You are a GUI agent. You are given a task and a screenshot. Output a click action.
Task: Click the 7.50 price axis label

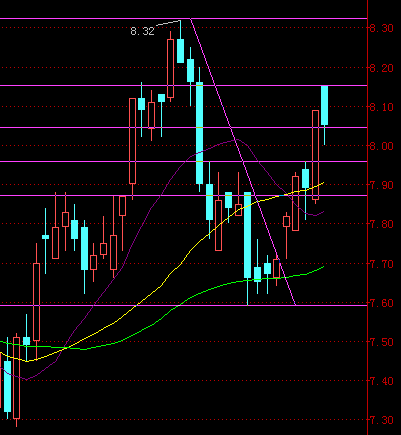[x=381, y=342]
